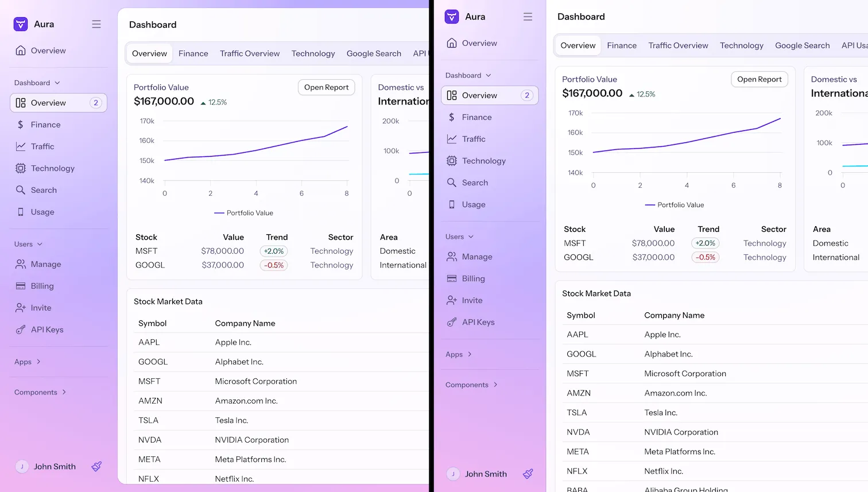Expand the Apps sidebar section in the left window
The height and width of the screenshot is (492, 868).
coord(28,362)
